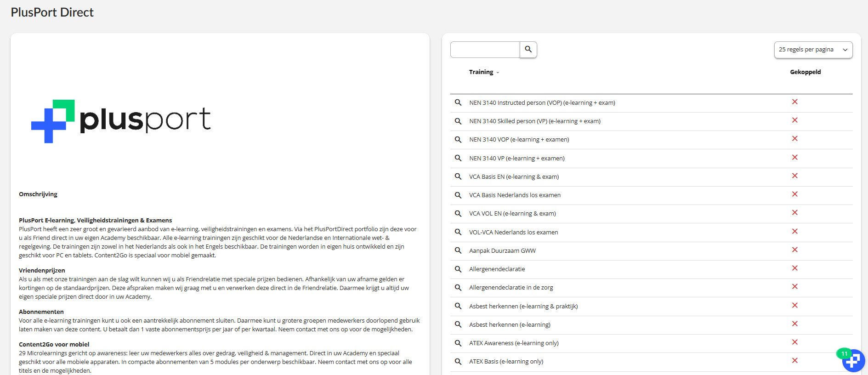Viewport: 868px width, 375px height.
Task: Inspect Aanpak Duurzaam GWW via magnifier icon
Action: pos(458,250)
